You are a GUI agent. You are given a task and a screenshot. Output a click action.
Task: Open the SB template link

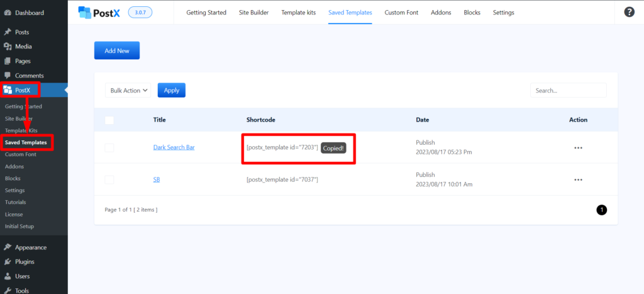(157, 179)
